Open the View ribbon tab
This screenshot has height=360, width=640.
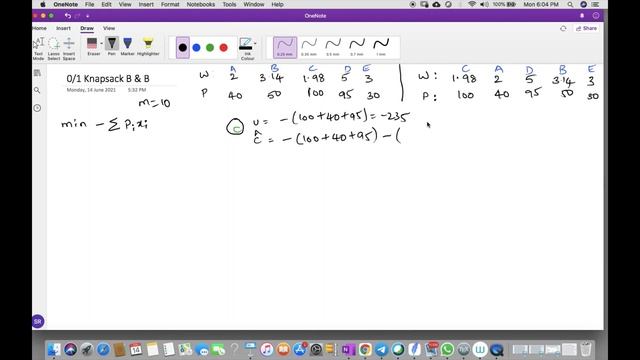tap(109, 28)
